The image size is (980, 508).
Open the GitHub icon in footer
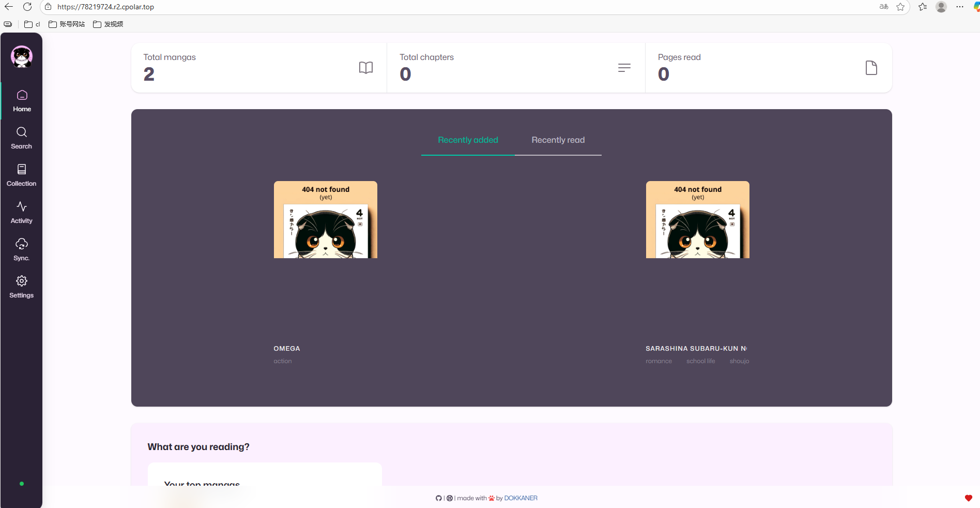(439, 498)
